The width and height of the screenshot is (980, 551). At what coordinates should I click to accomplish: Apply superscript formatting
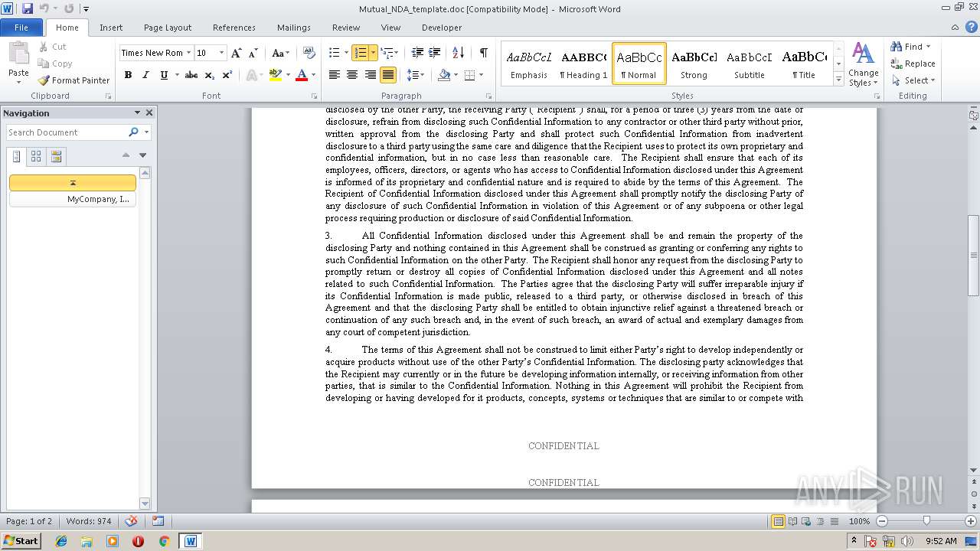click(227, 75)
